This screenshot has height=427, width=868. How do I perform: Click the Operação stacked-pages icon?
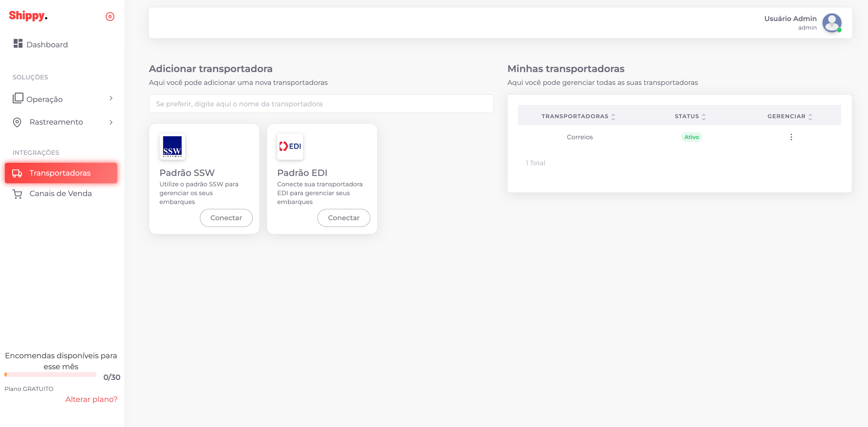coord(18,98)
